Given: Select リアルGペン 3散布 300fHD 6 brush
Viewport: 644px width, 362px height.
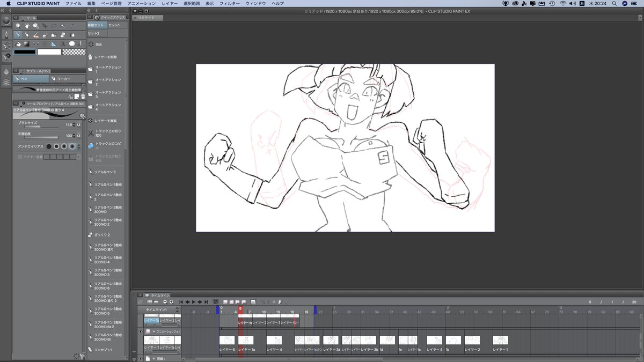Looking at the screenshot, I should point(105,286).
